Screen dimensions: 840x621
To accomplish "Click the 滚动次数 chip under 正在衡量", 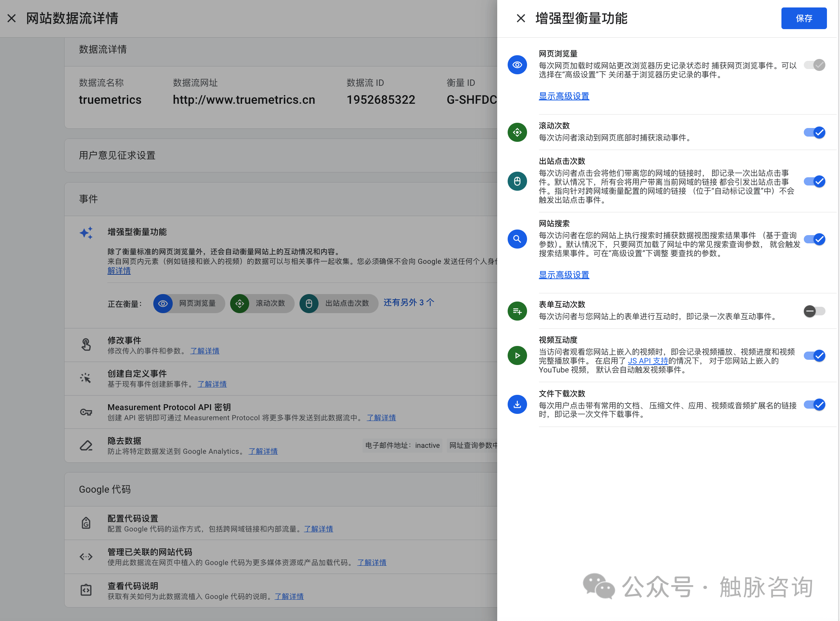I will tap(262, 303).
